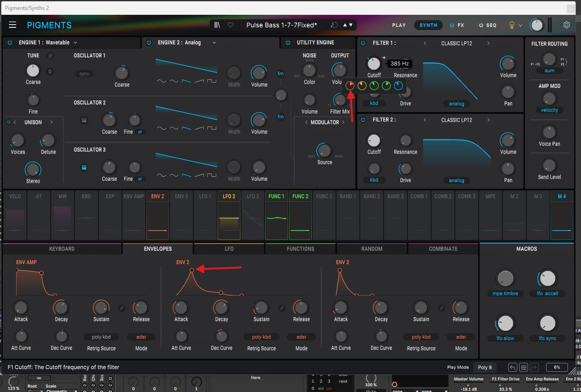Click the ENV 2 sustain-release link icon

click(281, 308)
